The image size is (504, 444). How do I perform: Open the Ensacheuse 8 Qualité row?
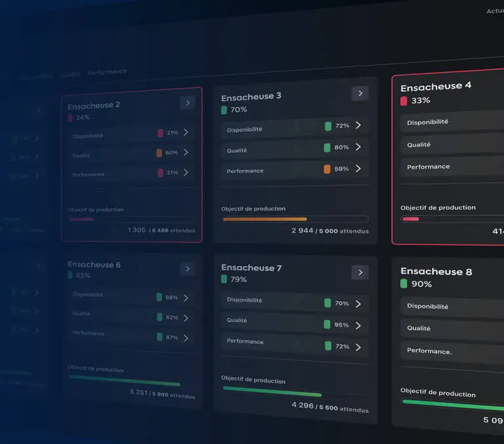tap(452, 329)
